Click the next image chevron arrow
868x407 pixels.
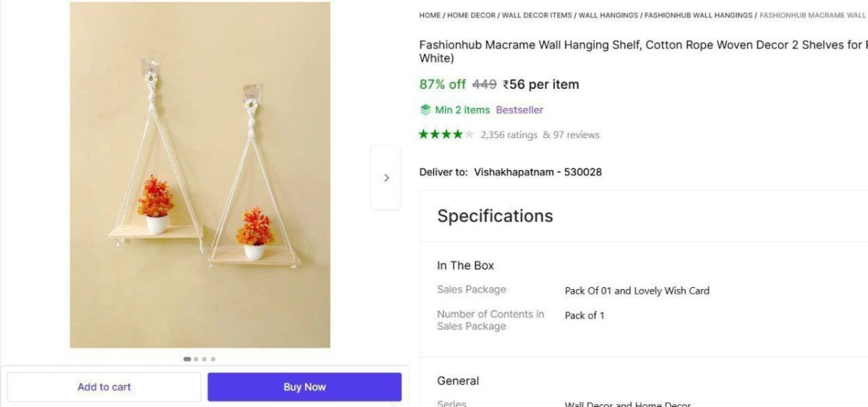point(386,178)
